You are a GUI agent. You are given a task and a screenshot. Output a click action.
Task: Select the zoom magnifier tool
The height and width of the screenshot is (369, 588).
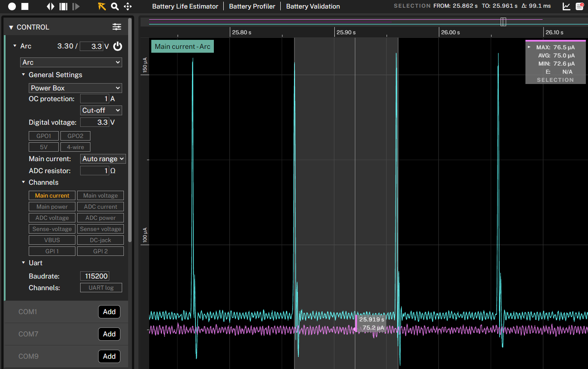tap(114, 6)
